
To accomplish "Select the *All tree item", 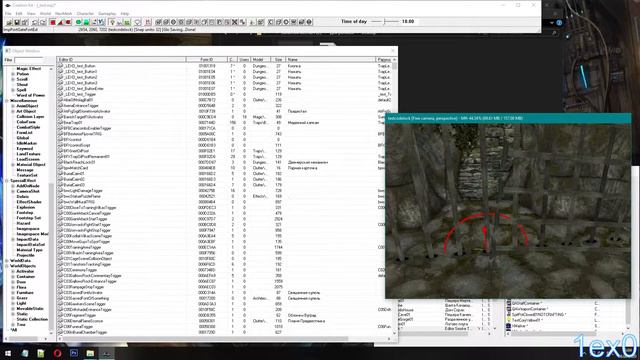I will [x=14, y=330].
